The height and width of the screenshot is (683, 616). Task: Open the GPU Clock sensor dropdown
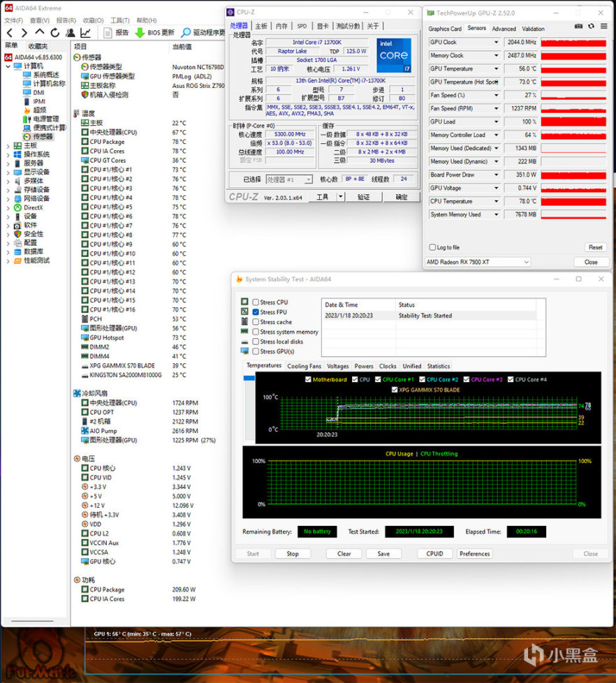pos(496,43)
